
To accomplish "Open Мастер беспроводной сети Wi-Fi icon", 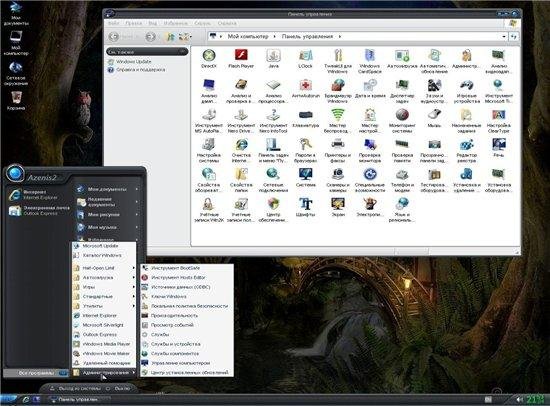I will tap(338, 121).
